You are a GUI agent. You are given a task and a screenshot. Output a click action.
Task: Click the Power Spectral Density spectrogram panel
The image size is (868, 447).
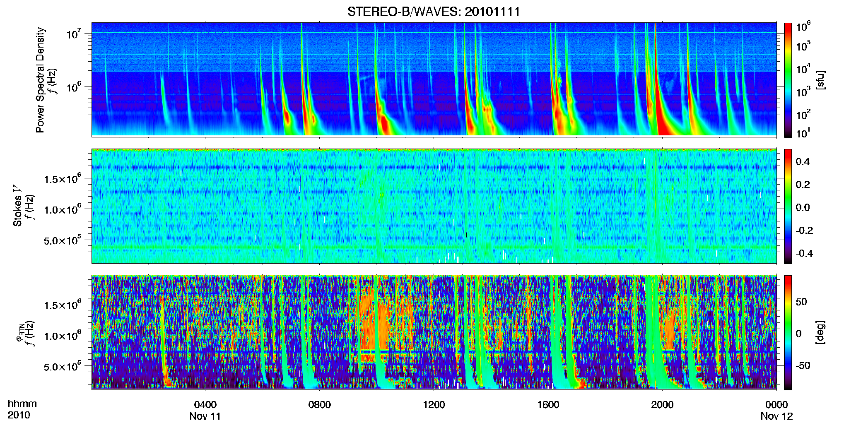point(434,79)
